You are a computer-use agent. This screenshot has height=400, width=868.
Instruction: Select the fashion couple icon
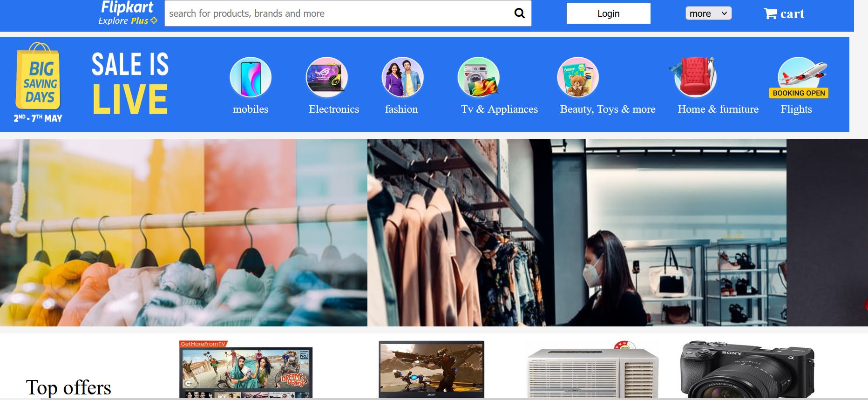point(402,77)
